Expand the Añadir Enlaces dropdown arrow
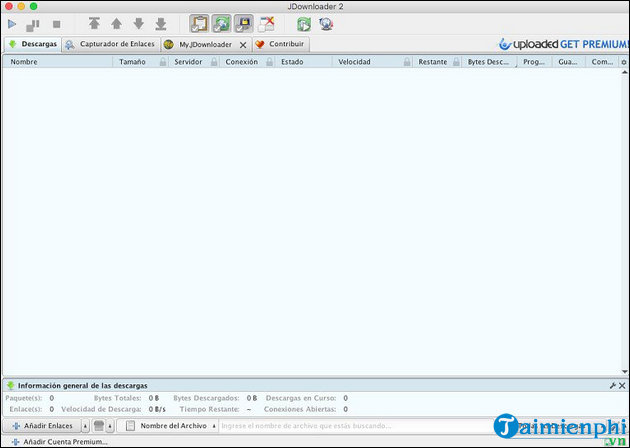This screenshot has height=448, width=630. [x=85, y=426]
